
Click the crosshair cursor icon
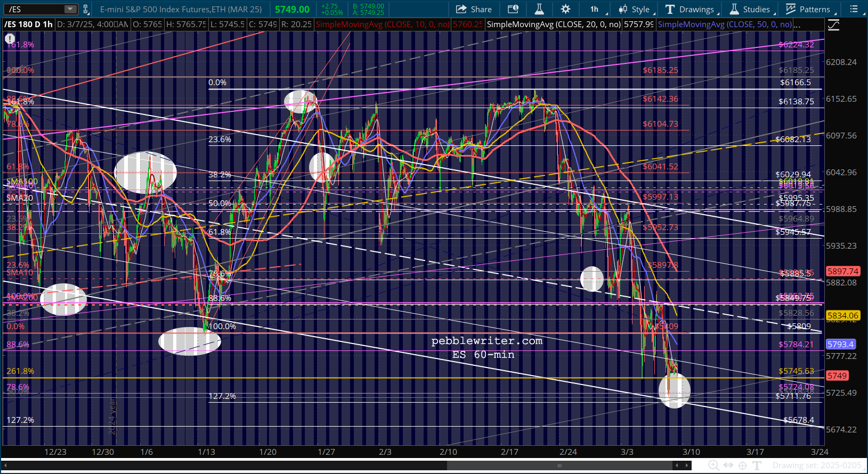coord(742,465)
